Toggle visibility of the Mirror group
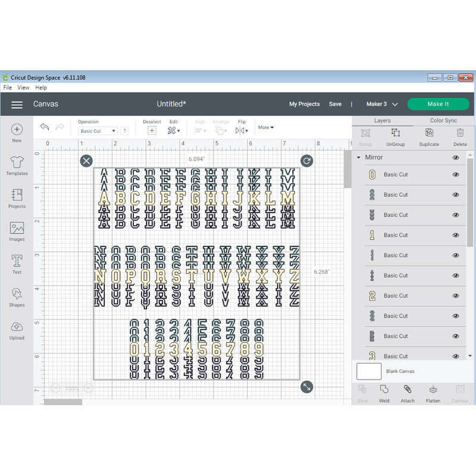The height and width of the screenshot is (476, 476). click(x=456, y=158)
